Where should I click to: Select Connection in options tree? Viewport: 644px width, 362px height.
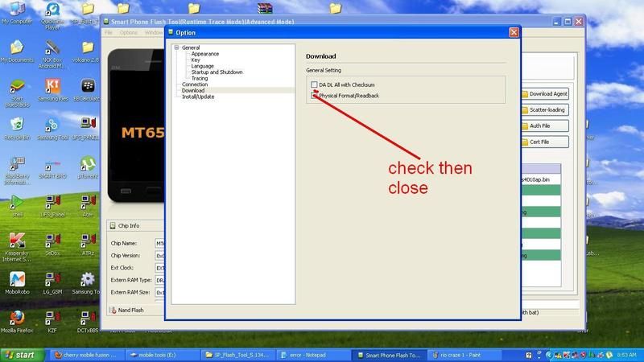[x=195, y=84]
